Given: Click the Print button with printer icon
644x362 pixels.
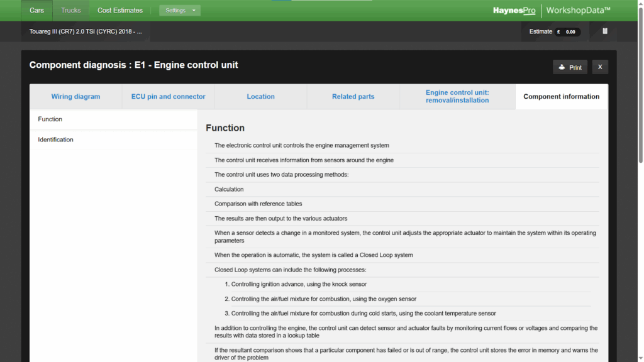Looking at the screenshot, I should coord(570,67).
